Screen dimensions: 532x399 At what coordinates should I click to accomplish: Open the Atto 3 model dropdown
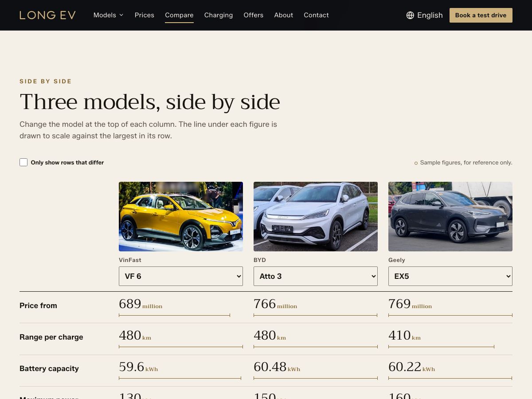pyautogui.click(x=316, y=276)
